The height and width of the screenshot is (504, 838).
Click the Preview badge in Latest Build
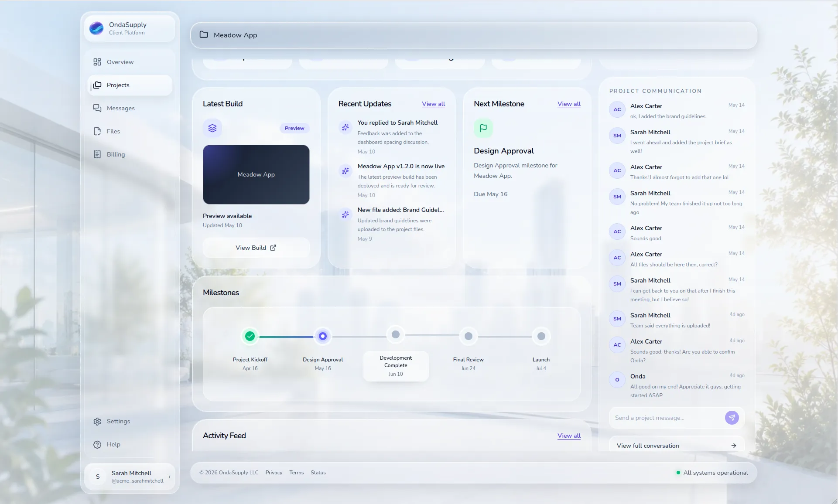(x=294, y=128)
